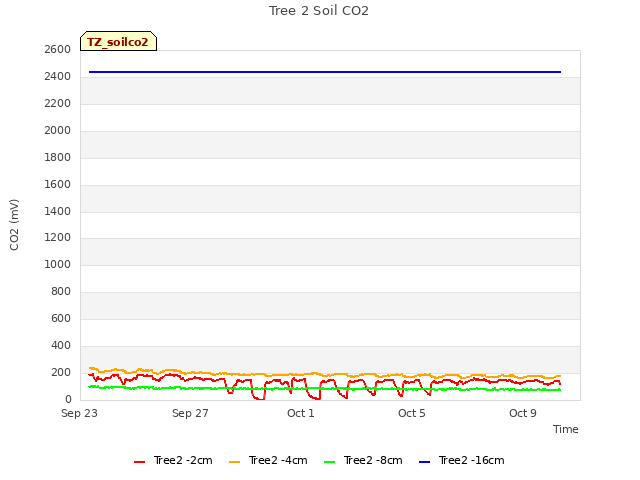Toggle the Tree2 -16cm legend entry

[x=462, y=460]
